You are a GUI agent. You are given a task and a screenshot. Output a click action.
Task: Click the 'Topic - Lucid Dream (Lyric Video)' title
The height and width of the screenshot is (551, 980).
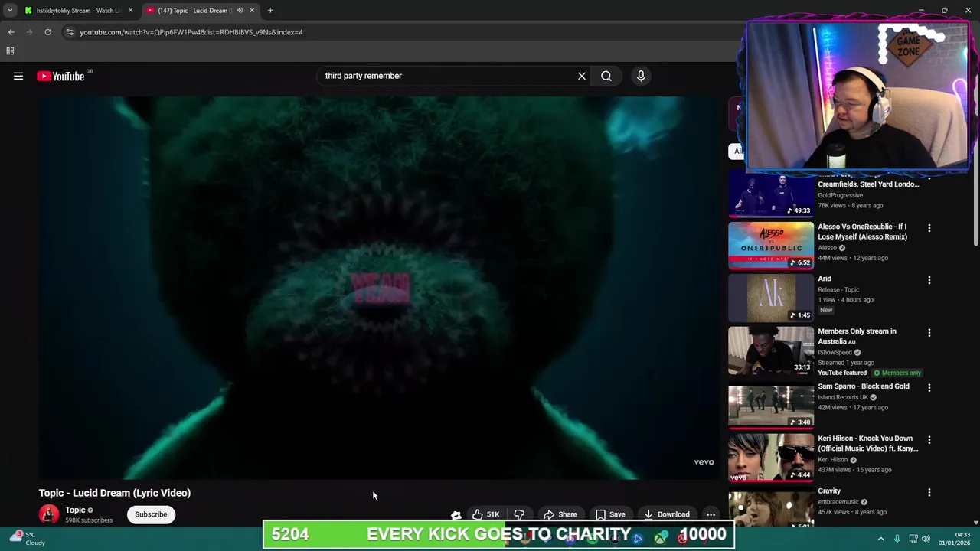point(115,493)
